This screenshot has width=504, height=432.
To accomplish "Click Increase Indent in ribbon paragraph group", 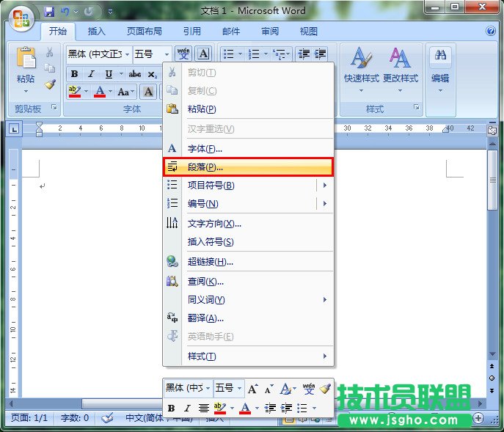I will click(320, 54).
